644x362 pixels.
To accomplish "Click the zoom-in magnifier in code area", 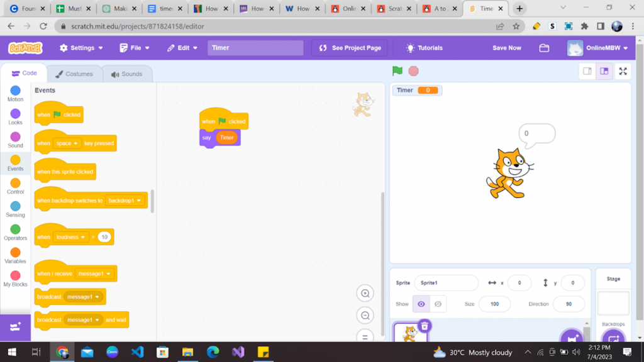I will pos(365,293).
